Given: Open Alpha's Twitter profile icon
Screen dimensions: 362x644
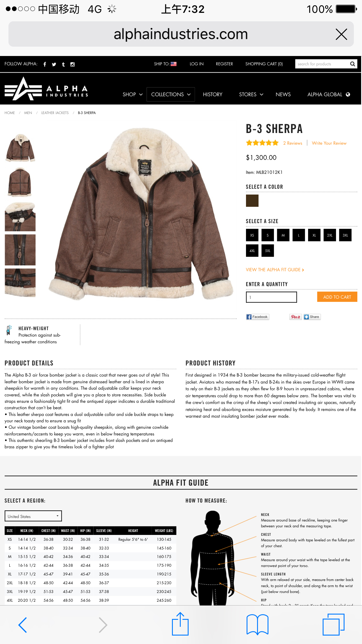Looking at the screenshot, I should 54,64.
